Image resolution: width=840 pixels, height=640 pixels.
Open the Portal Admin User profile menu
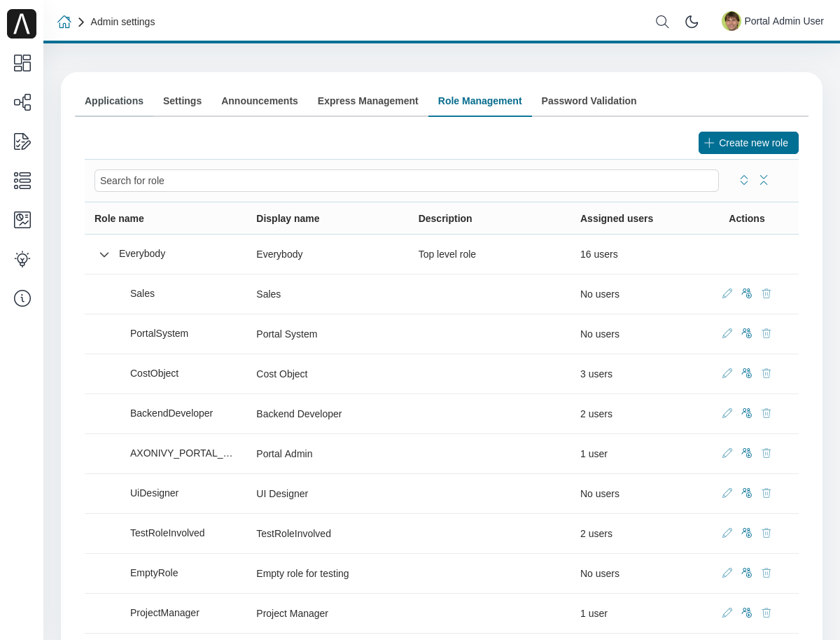[773, 21]
